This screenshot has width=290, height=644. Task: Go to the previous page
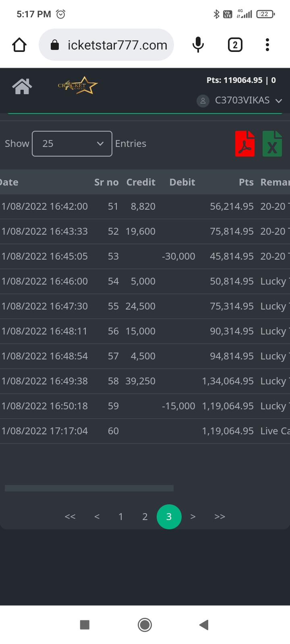97,517
